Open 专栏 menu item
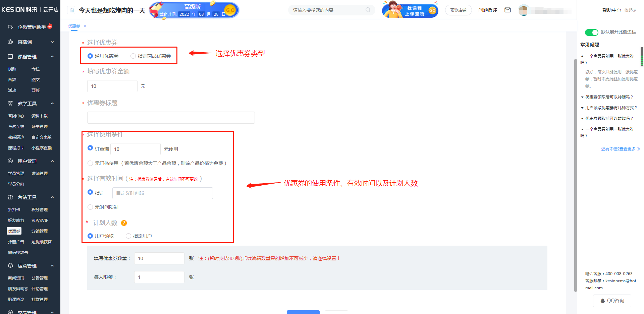Image resolution: width=644 pixels, height=314 pixels. pyautogui.click(x=36, y=69)
